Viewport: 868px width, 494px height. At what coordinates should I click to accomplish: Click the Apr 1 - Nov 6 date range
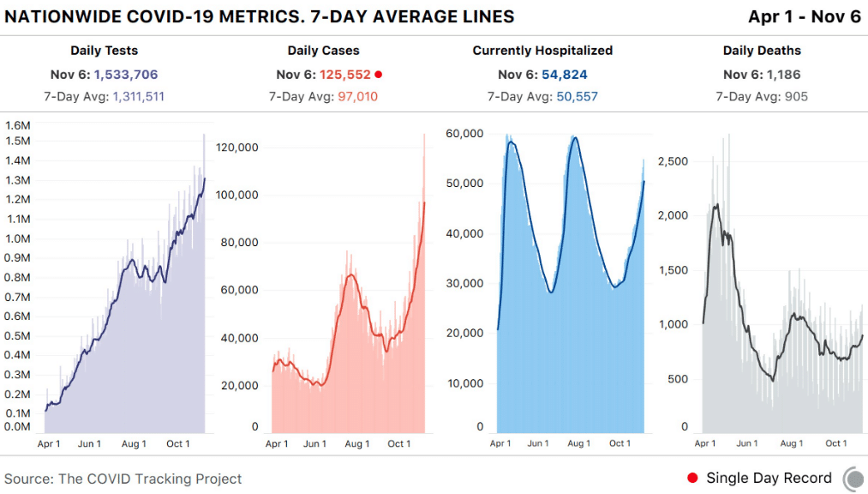(x=805, y=16)
